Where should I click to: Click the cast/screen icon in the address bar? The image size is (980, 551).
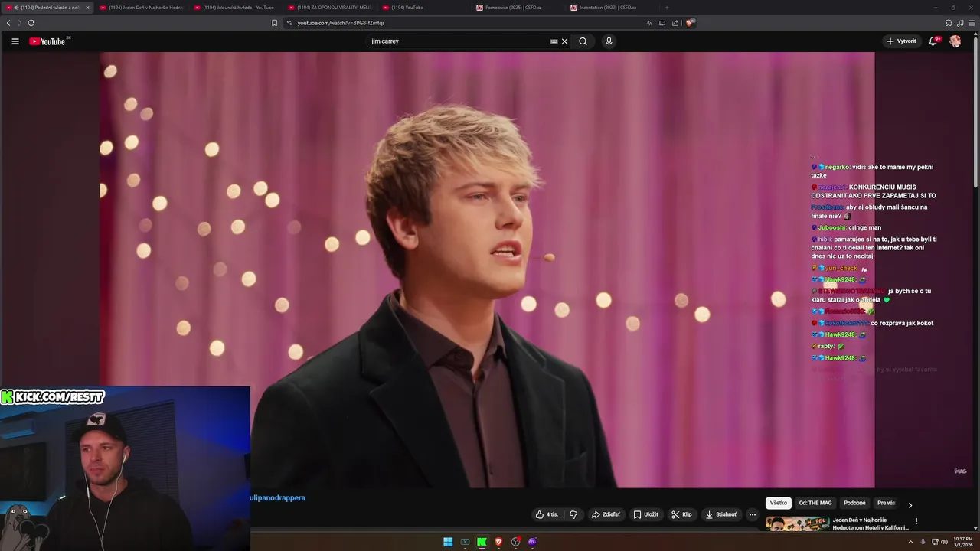(662, 23)
